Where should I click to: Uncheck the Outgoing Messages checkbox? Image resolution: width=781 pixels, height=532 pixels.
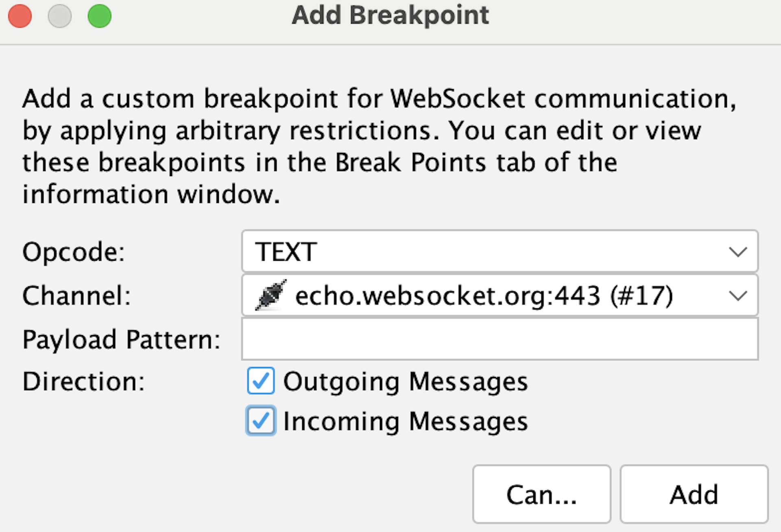click(x=261, y=381)
